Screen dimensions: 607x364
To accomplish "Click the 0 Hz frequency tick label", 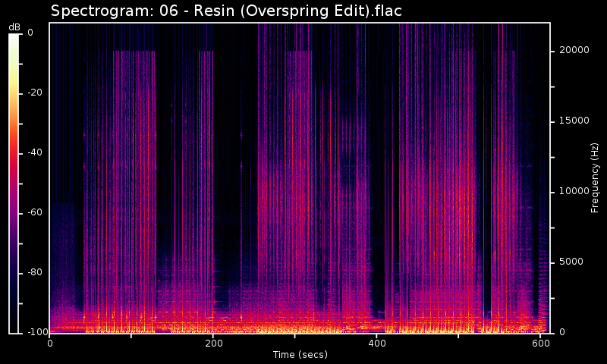I will pos(561,332).
